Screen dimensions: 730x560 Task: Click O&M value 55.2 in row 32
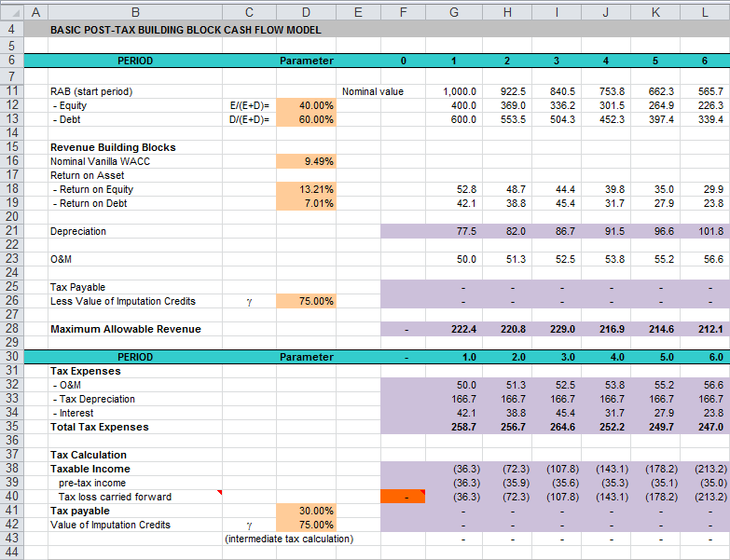pos(664,385)
